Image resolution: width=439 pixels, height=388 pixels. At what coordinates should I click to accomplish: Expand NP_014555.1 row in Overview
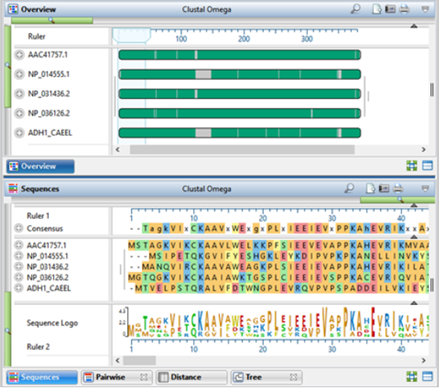[19, 74]
